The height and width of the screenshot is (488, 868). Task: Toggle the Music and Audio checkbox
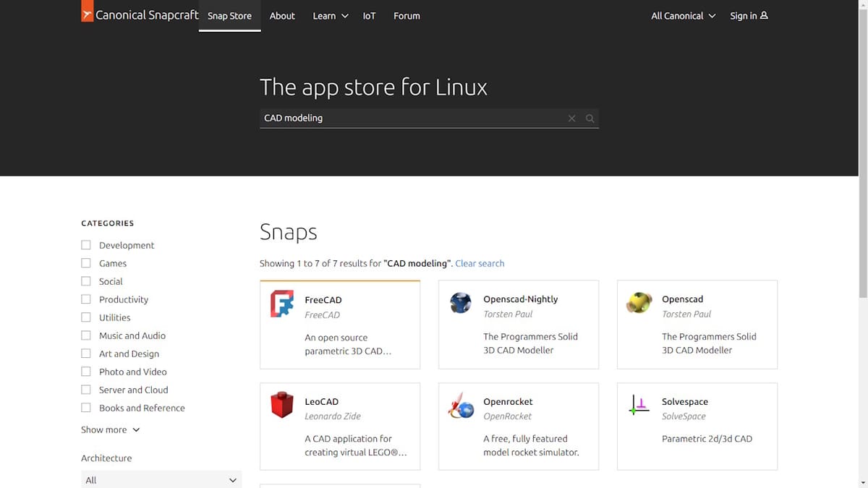pos(86,335)
